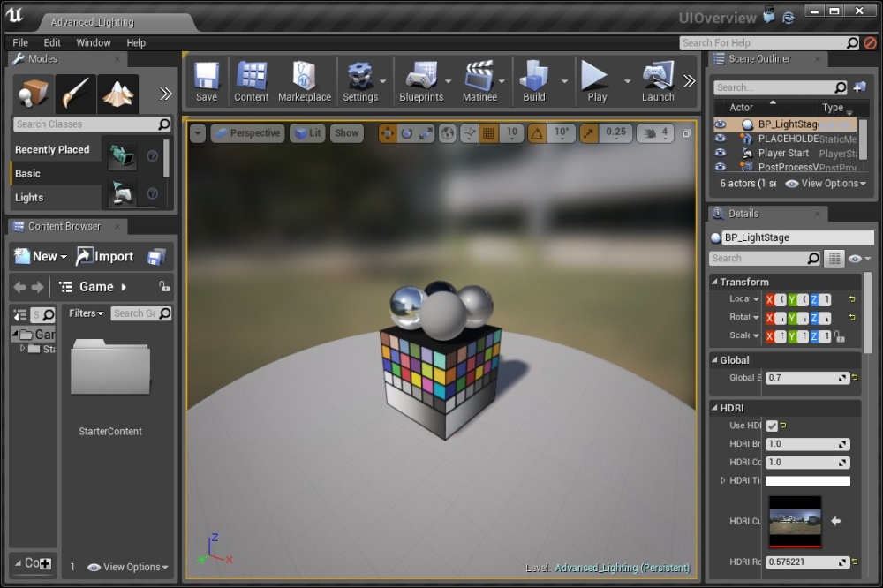Open the Content browser toolbar icon
Screen dimensions: 883x588
[251, 81]
